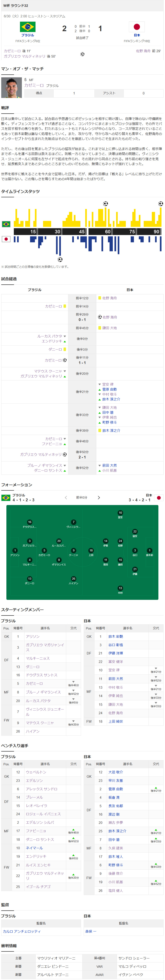This screenshot has height=980, width=165.
Task: Click the Brazil flag beside the timeline chart
Action: click(x=6, y=224)
